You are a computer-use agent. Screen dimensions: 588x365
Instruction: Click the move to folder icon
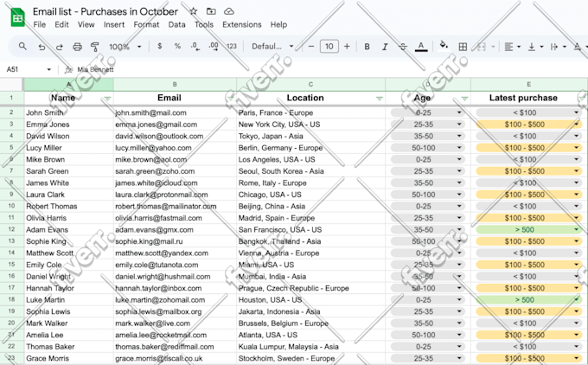[211, 11]
